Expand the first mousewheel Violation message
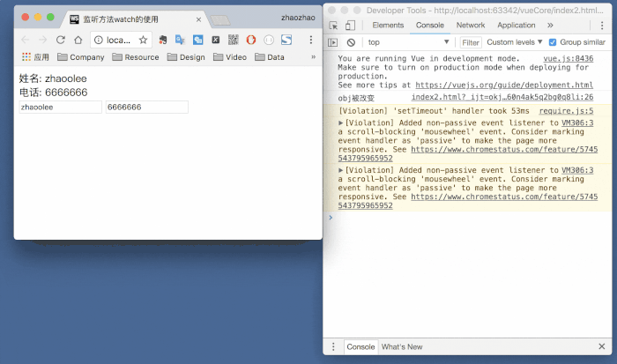The height and width of the screenshot is (364, 617). (341, 123)
